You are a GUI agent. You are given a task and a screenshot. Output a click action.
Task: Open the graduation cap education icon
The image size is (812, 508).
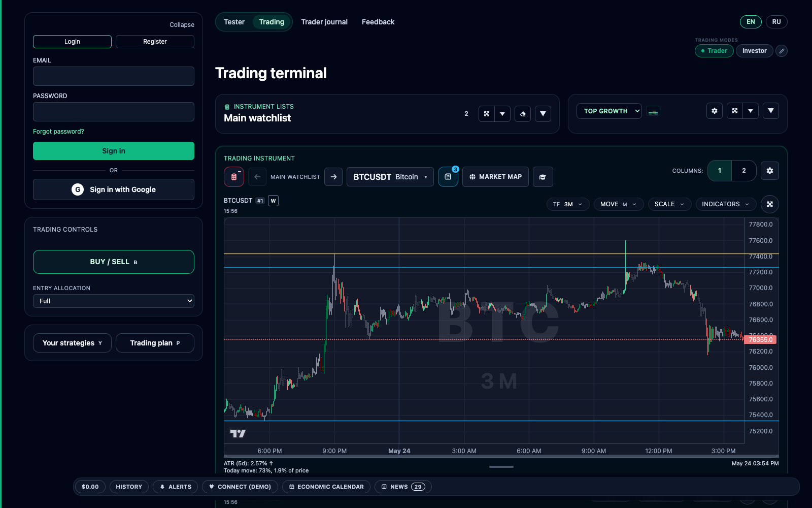[x=543, y=177]
